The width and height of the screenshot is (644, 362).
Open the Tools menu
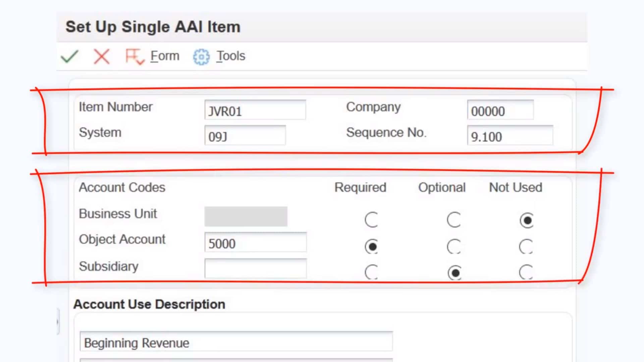pyautogui.click(x=231, y=56)
